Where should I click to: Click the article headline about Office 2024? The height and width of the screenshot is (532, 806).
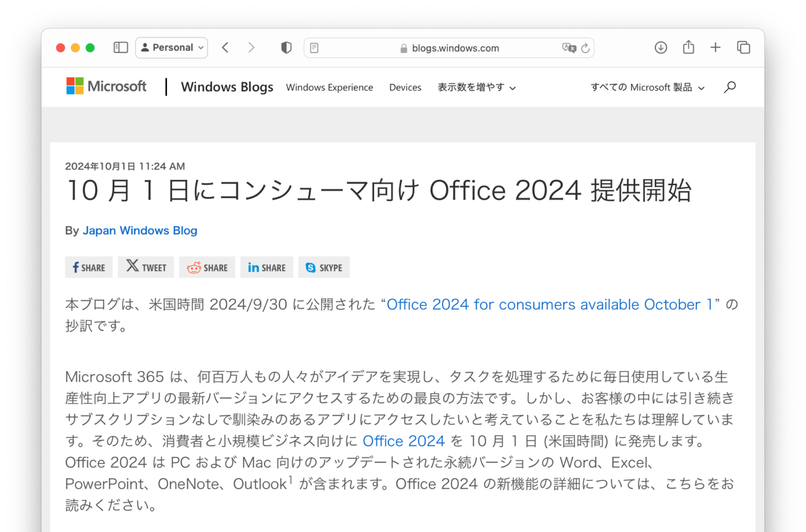378,191
